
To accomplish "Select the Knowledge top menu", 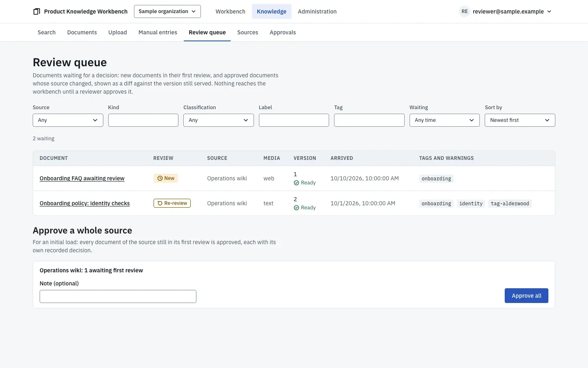I will click(272, 11).
